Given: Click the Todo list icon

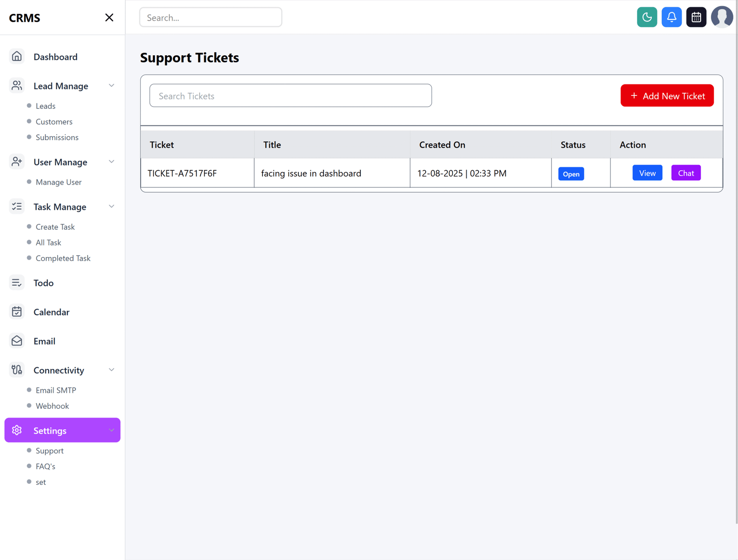Looking at the screenshot, I should click(x=17, y=282).
